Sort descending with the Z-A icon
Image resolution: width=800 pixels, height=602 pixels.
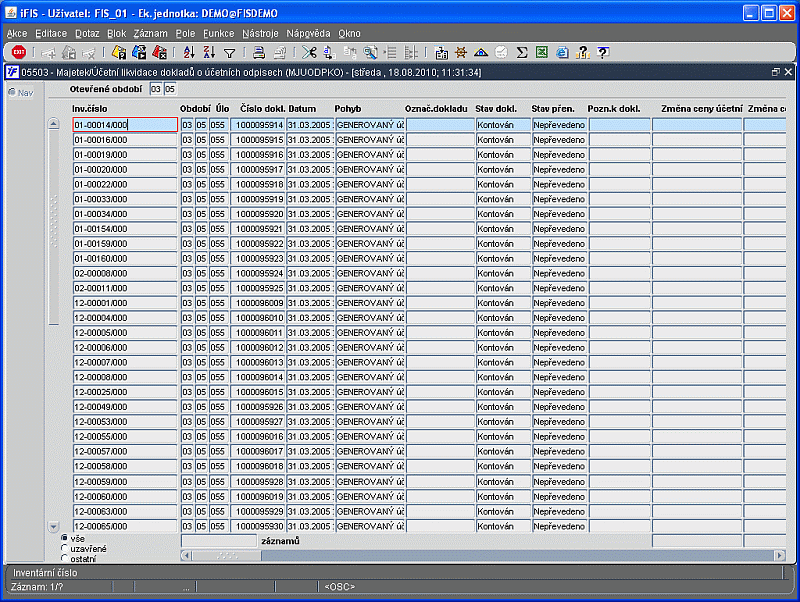click(x=209, y=52)
